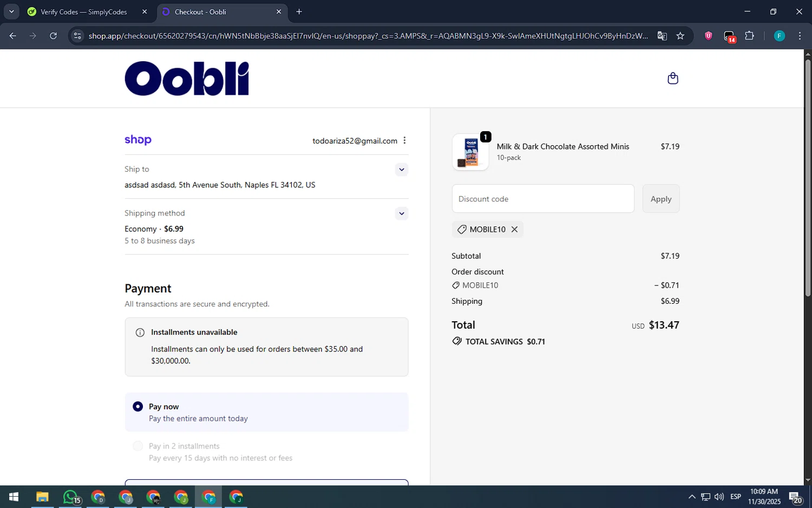
Task: Open a new browser tab
Action: click(299, 11)
